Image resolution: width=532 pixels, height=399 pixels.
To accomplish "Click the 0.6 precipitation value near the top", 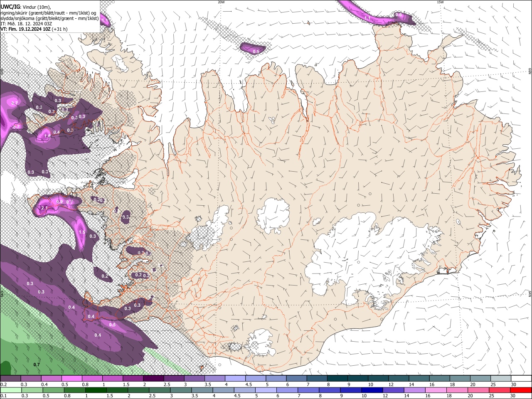I will point(398,15).
